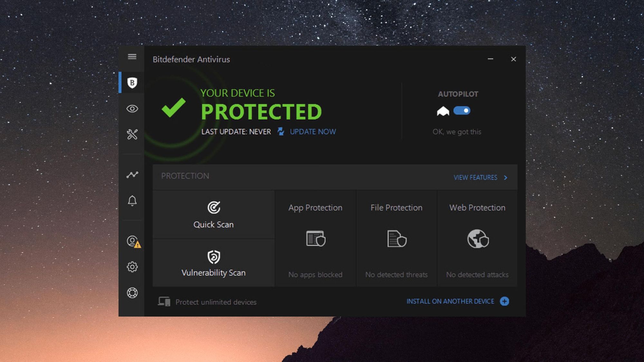Click the Account warning icon in sidebar
This screenshot has height=362, width=644.
tap(132, 242)
